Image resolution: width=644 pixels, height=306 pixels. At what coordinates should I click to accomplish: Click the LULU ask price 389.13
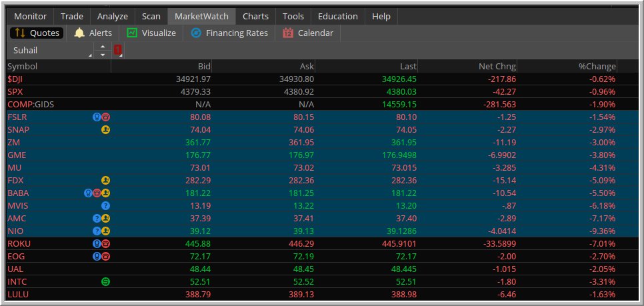pos(301,295)
